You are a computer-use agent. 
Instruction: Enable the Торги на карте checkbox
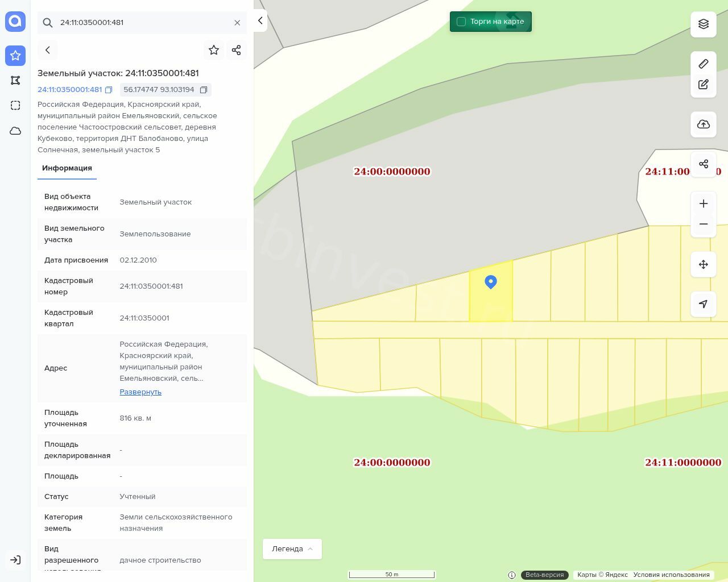tap(461, 22)
